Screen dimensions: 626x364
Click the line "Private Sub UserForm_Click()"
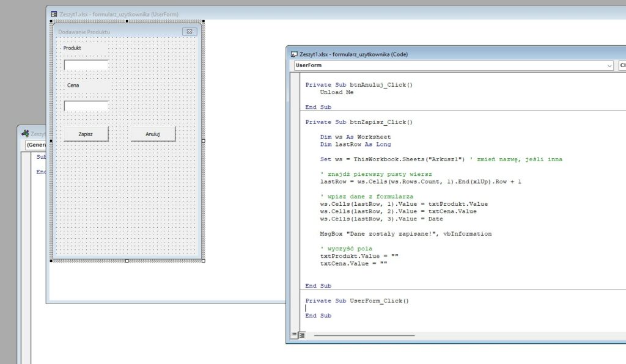pyautogui.click(x=357, y=301)
